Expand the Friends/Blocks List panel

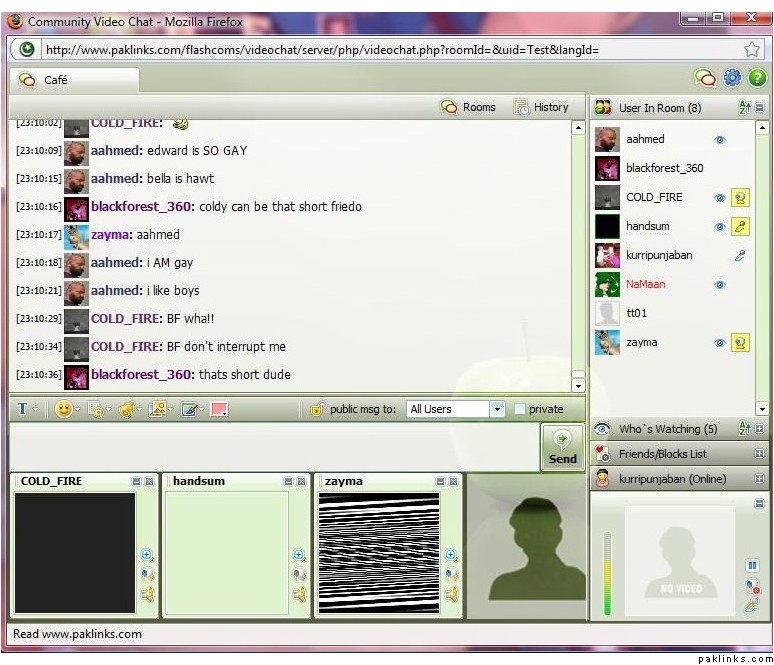760,454
